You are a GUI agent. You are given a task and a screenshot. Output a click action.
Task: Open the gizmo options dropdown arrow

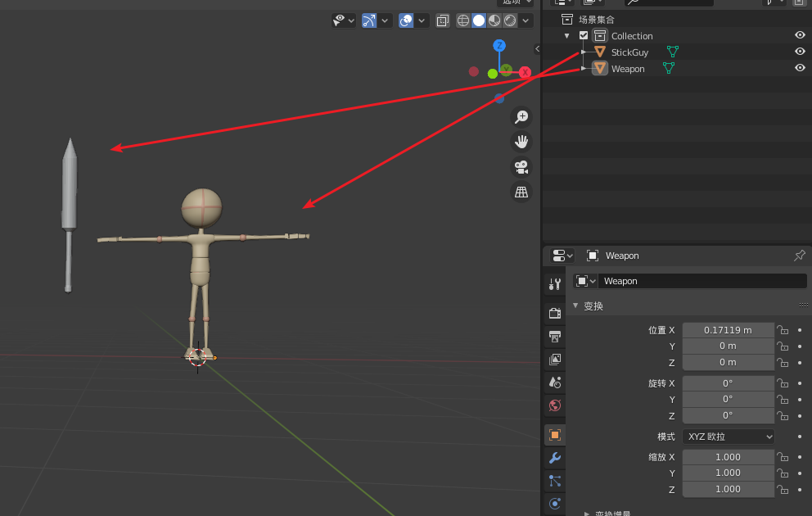tap(384, 20)
